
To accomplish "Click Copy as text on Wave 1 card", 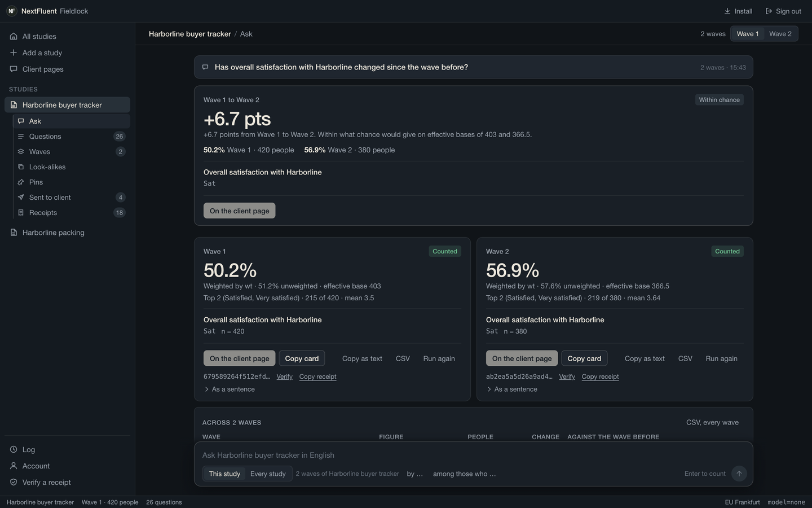I will click(362, 358).
